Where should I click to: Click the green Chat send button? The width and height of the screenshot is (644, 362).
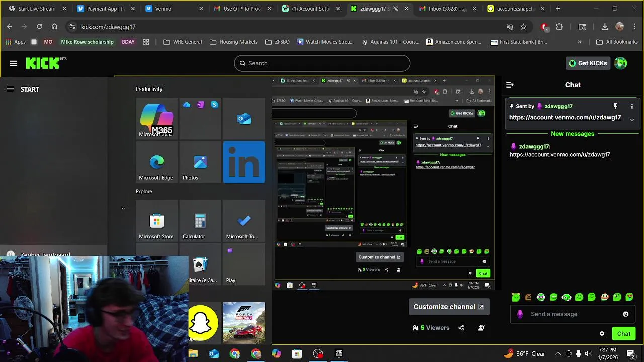pos(624,334)
